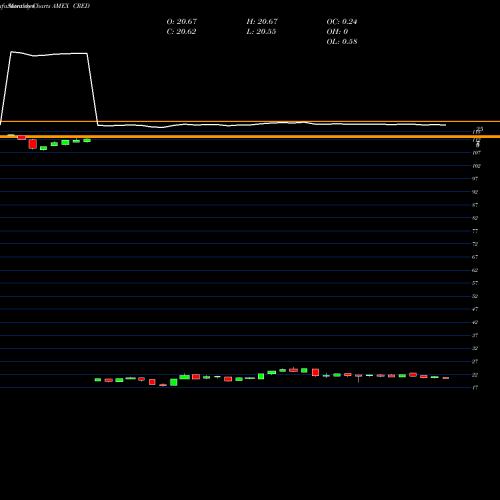Click the tallest red candle near 112
The image size is (500, 500).
(x=33, y=144)
